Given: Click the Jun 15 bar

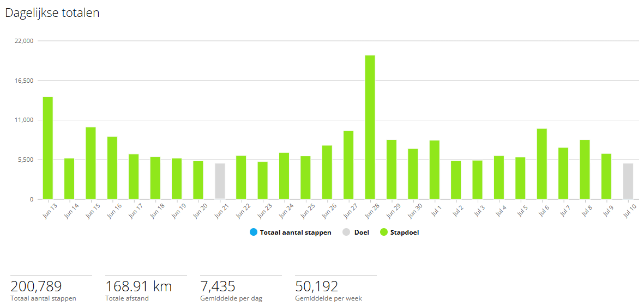Looking at the screenshot, I should pyautogui.click(x=91, y=163).
